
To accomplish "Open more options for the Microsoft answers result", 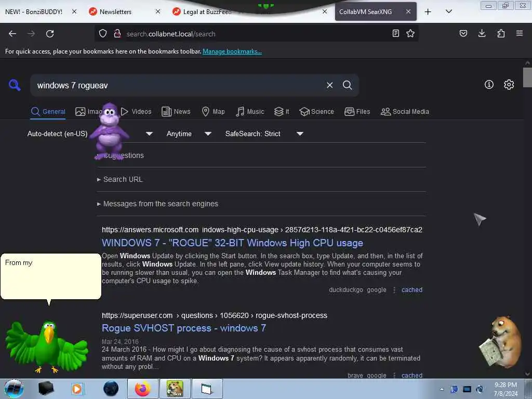I will [394, 290].
